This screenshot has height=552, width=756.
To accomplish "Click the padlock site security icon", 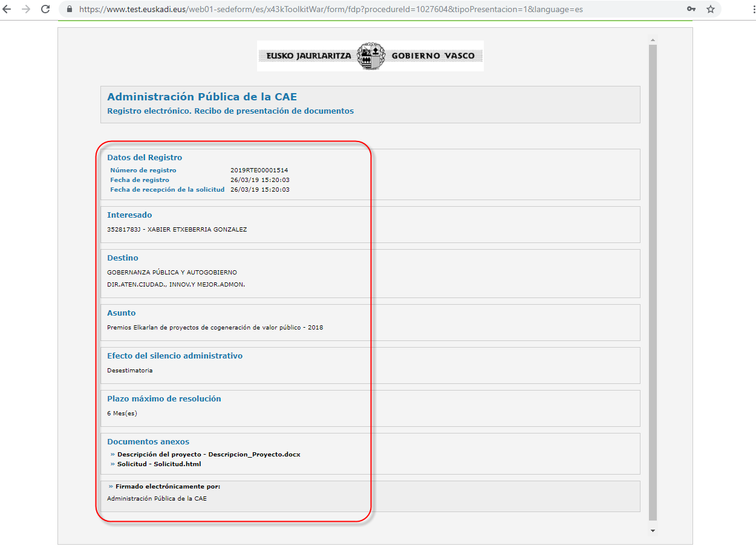I will tap(69, 10).
